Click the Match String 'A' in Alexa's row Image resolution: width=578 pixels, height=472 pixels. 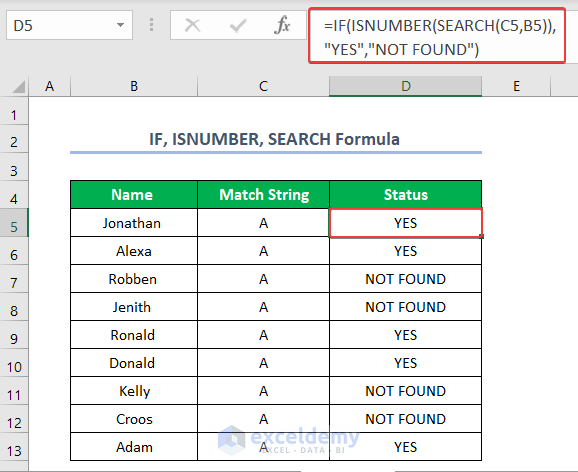click(263, 251)
